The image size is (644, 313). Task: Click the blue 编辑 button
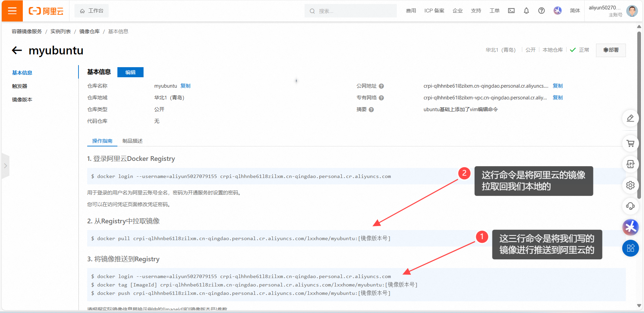(130, 72)
